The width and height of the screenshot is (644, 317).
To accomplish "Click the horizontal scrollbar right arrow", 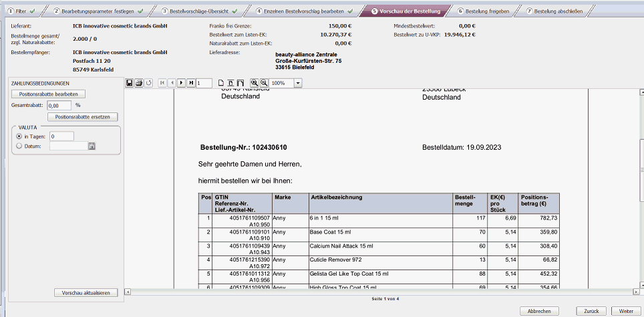I will coord(635,292).
